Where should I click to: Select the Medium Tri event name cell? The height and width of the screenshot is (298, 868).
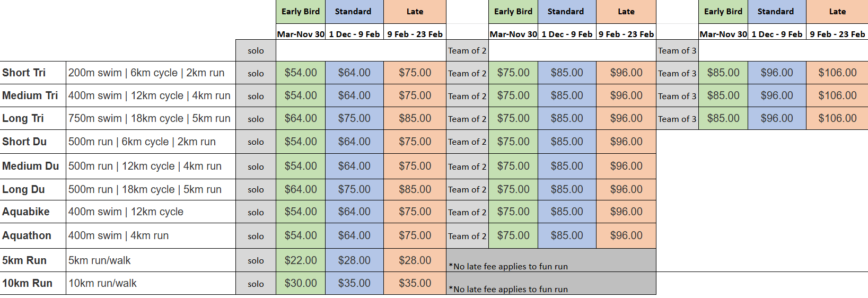(30, 95)
